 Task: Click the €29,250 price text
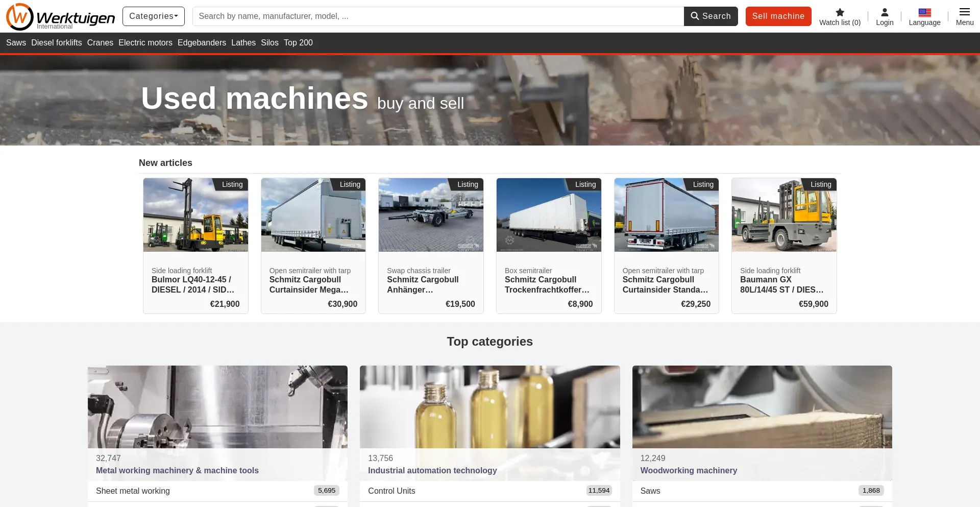(696, 304)
